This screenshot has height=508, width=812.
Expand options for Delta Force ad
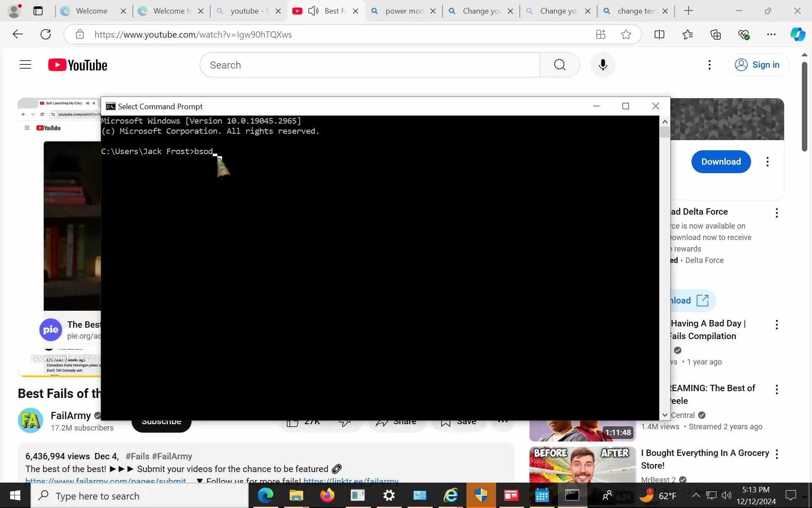point(776,213)
